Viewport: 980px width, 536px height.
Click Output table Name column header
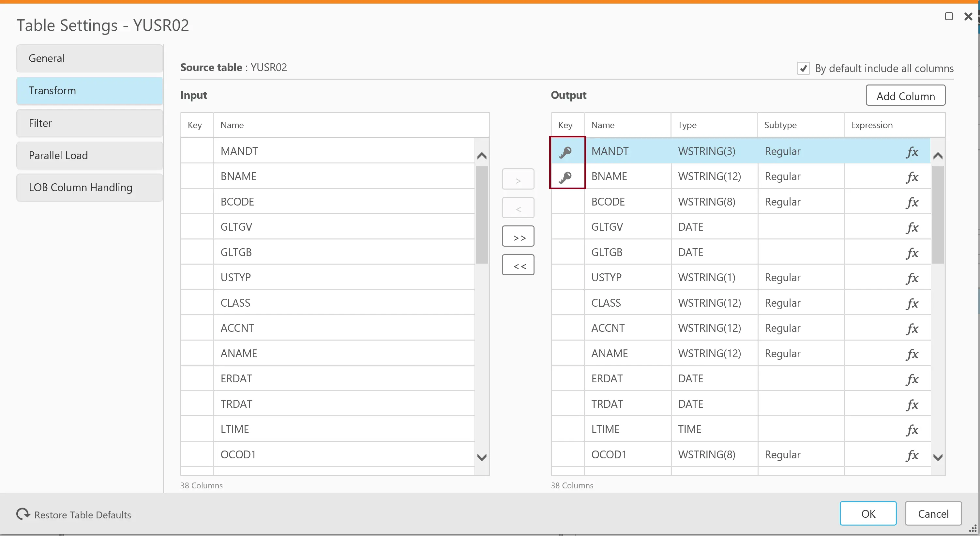pos(627,125)
